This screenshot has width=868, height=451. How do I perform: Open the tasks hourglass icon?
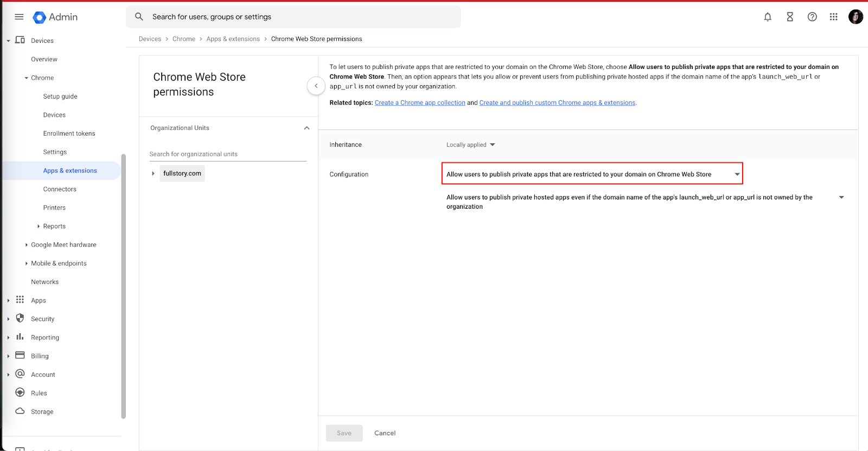790,17
